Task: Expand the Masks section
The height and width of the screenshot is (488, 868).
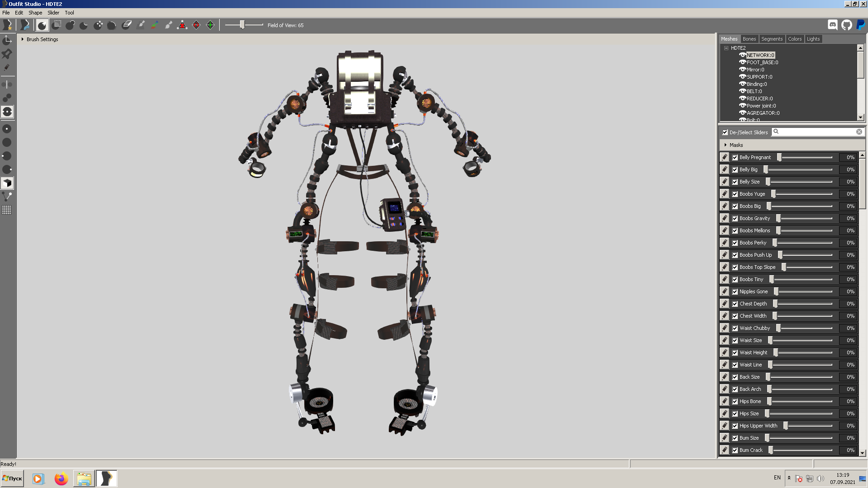Action: [x=726, y=145]
